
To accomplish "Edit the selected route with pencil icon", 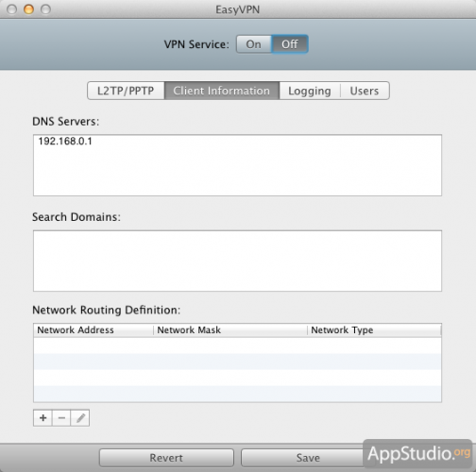I will (x=80, y=418).
